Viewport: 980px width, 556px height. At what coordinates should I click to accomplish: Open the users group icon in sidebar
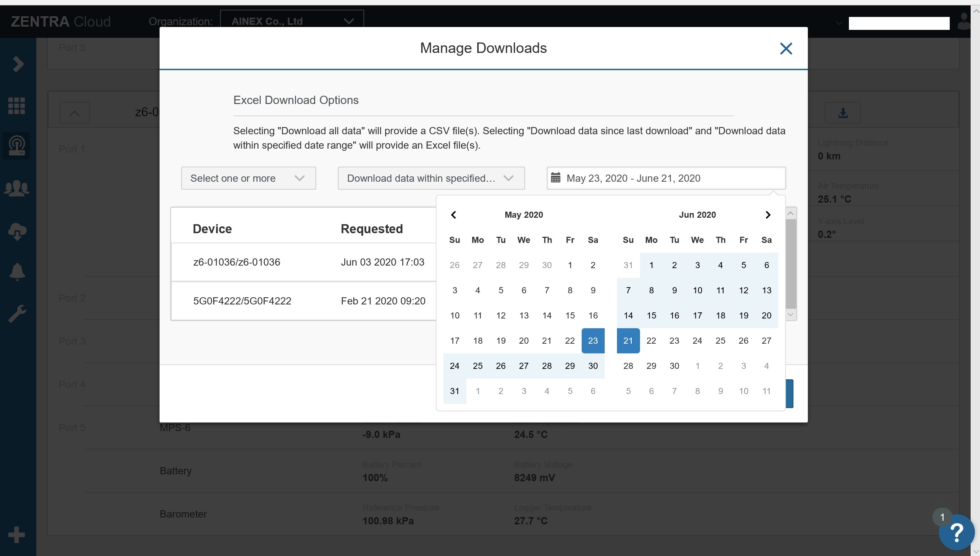tap(17, 188)
